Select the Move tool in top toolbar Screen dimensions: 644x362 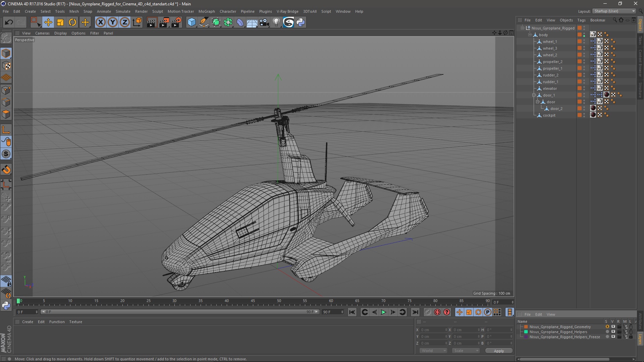48,22
